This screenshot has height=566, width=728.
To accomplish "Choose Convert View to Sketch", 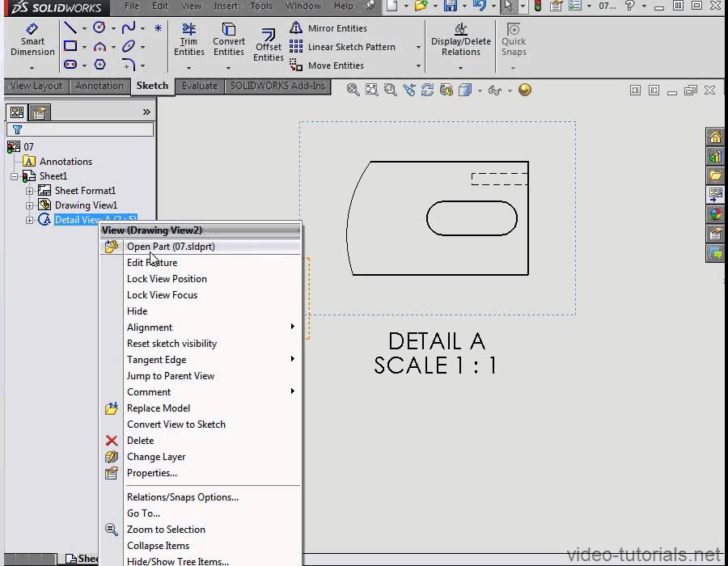I will (200, 424).
